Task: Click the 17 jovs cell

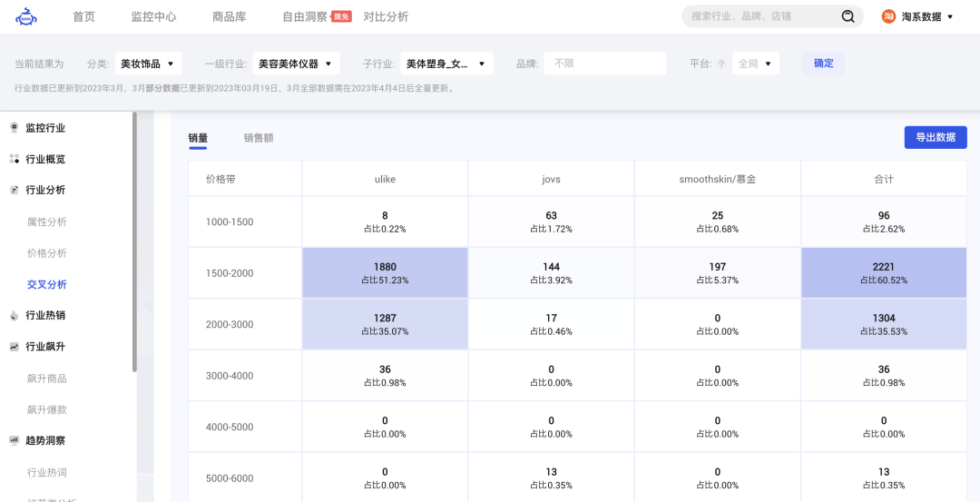Action: pos(552,324)
